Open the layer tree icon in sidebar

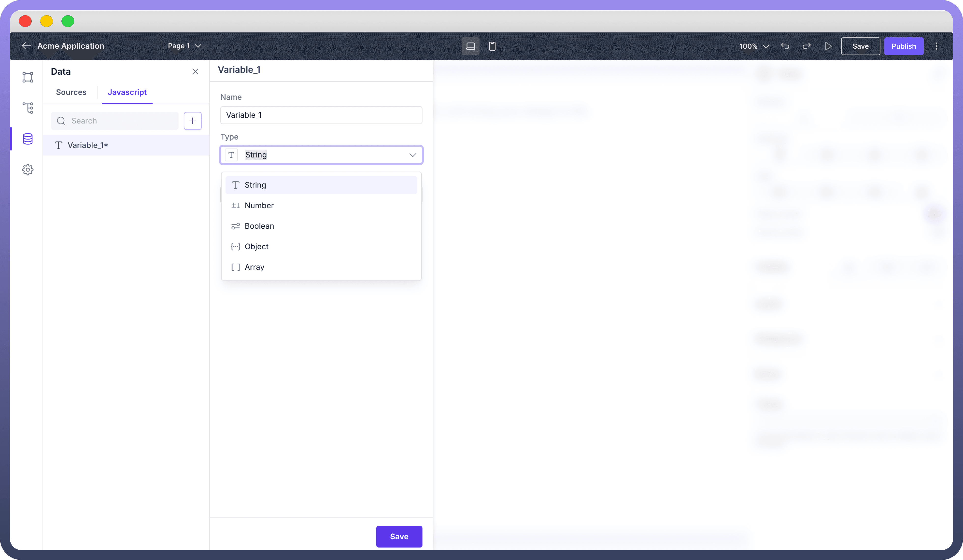[x=28, y=108]
